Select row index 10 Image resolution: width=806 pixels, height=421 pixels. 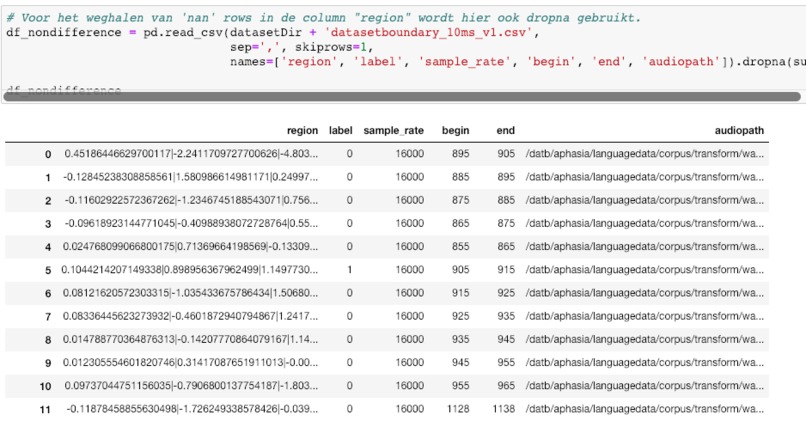(45, 386)
